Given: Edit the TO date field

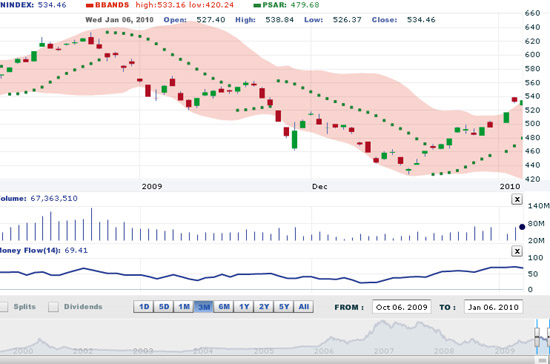Looking at the screenshot, I should point(494,307).
